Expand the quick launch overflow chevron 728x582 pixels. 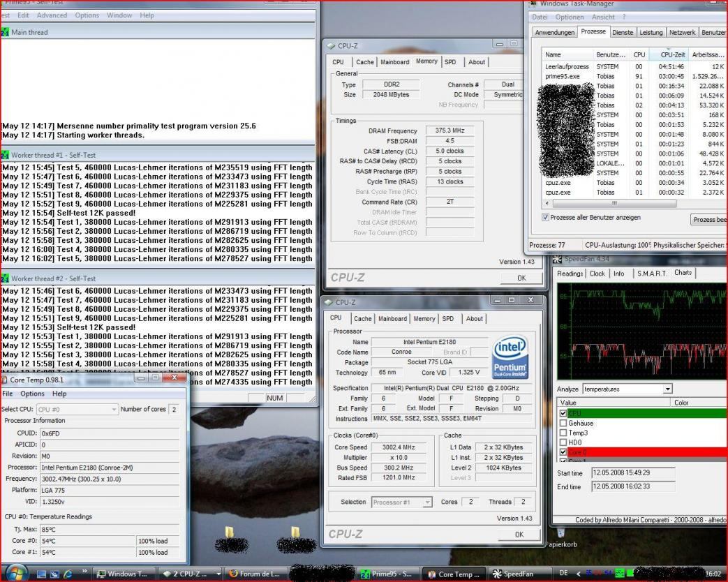[x=84, y=572]
